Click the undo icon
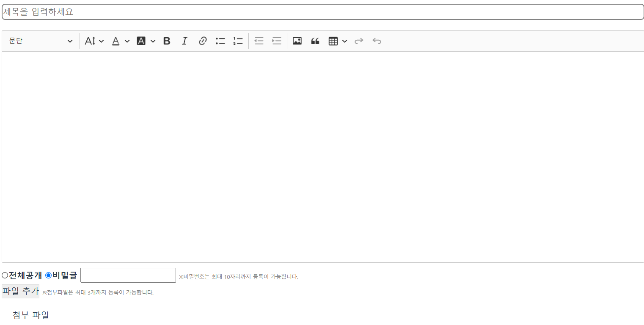Screen dimensions: 644x325 (377, 41)
